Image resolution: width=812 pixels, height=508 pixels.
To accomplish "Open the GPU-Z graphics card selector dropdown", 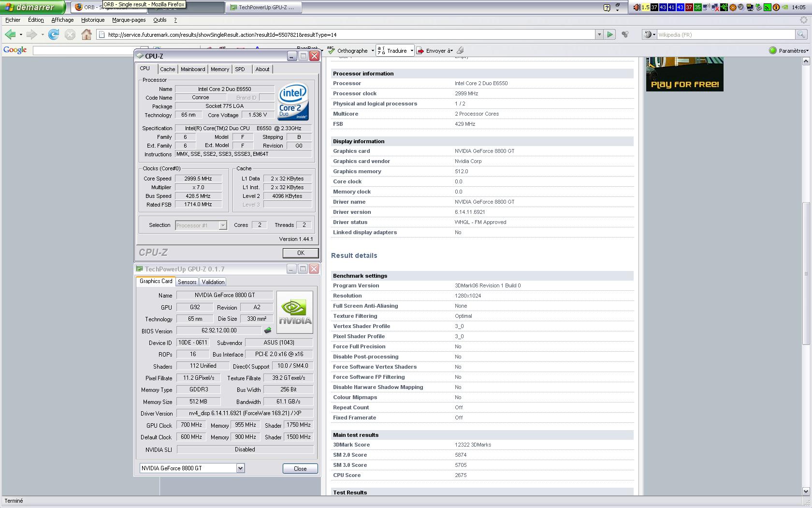I will pyautogui.click(x=240, y=468).
